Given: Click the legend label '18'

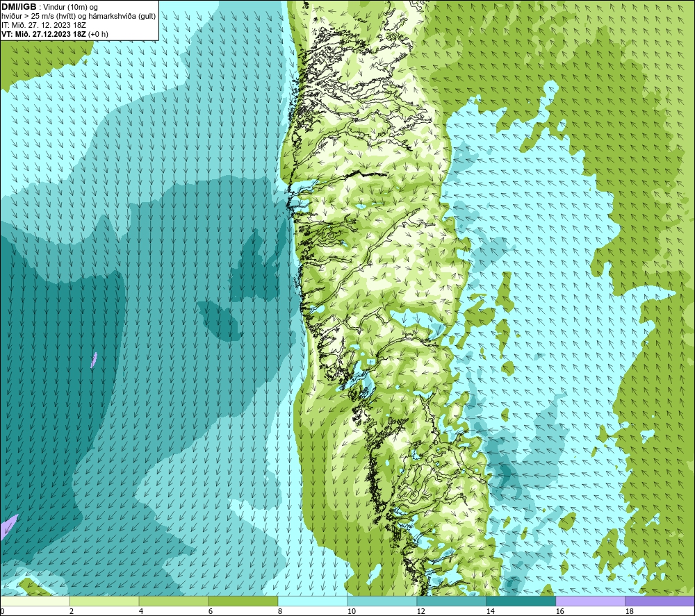Looking at the screenshot, I should pos(629,611).
